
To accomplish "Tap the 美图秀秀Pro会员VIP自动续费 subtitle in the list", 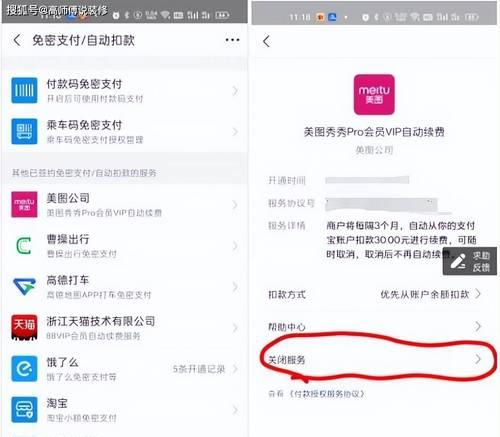I will coord(104,213).
